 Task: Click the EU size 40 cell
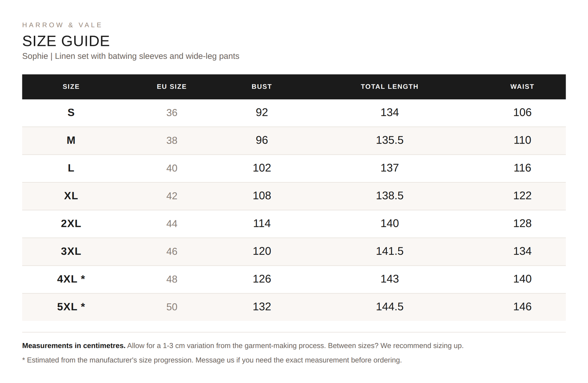[172, 168]
